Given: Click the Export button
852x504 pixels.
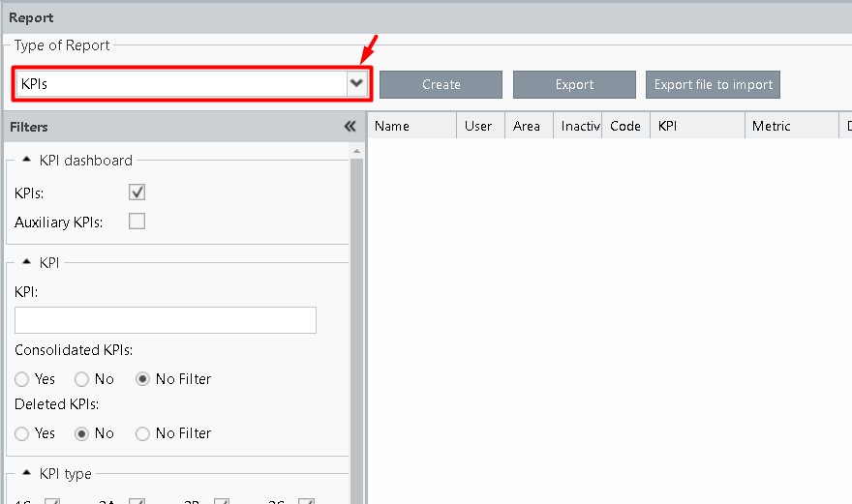Looking at the screenshot, I should click(574, 85).
